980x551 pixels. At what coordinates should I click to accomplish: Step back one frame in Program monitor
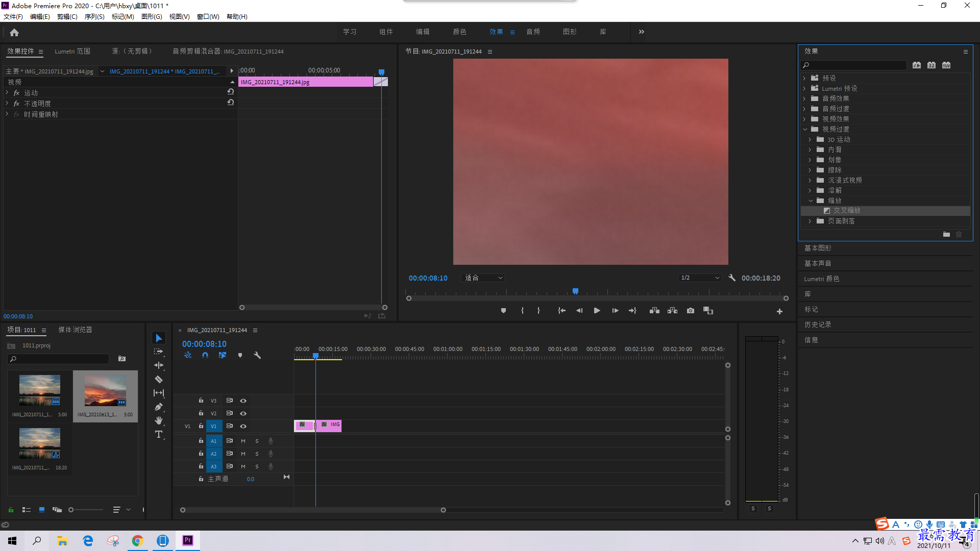pos(579,311)
